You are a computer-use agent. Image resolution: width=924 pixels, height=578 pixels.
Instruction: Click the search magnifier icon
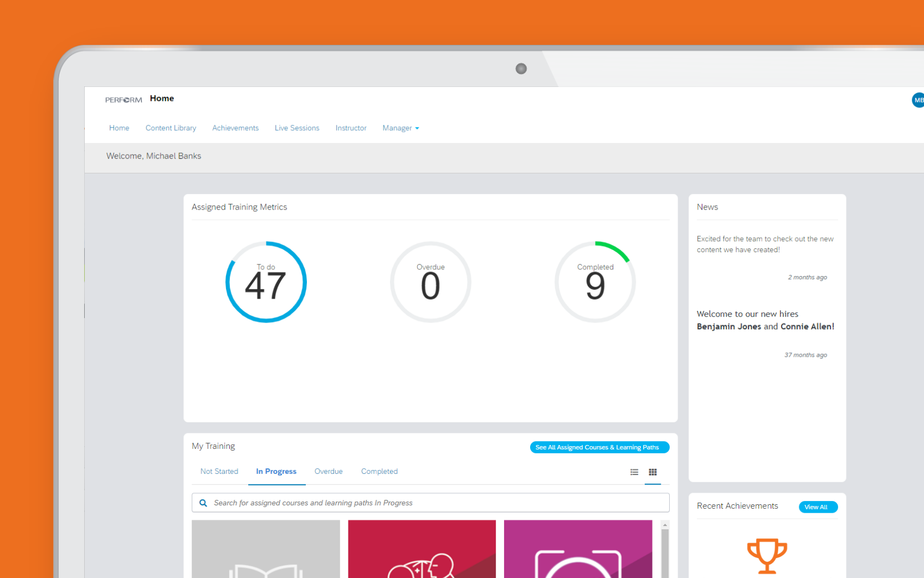[x=203, y=503]
